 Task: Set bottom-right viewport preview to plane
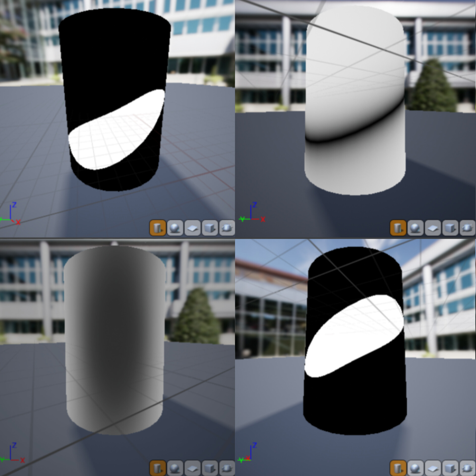pos(433,468)
